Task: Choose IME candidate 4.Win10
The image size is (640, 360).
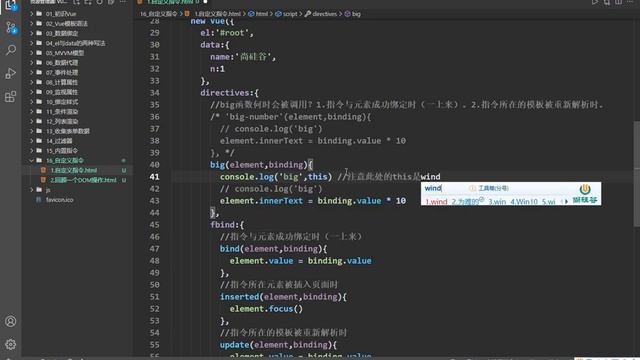Action: tap(524, 202)
